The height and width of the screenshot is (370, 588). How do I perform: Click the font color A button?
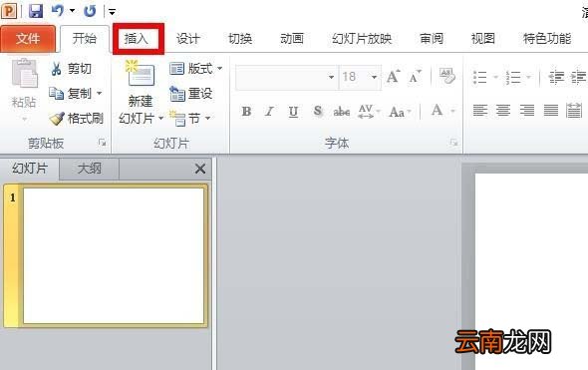coord(437,111)
